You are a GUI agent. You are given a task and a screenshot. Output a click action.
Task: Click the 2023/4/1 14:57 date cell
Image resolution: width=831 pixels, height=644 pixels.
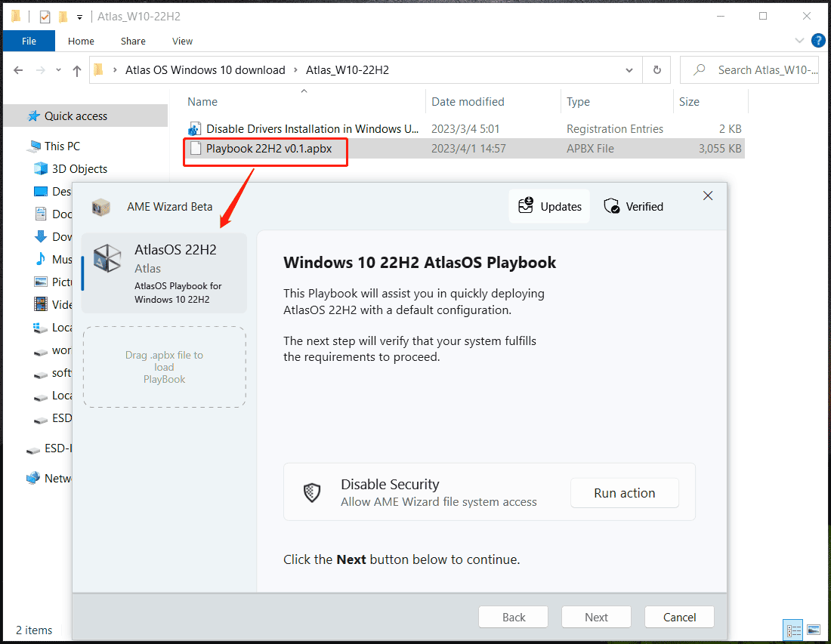tap(468, 148)
